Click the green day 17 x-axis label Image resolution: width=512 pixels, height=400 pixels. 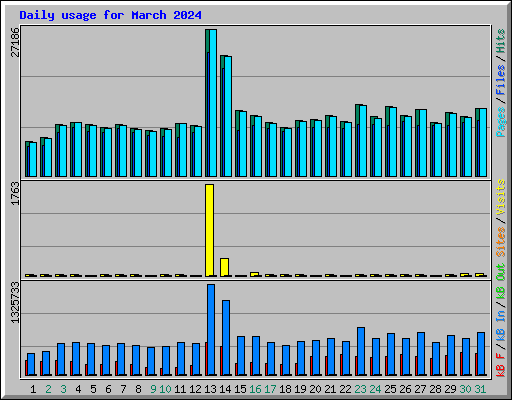[270, 389]
